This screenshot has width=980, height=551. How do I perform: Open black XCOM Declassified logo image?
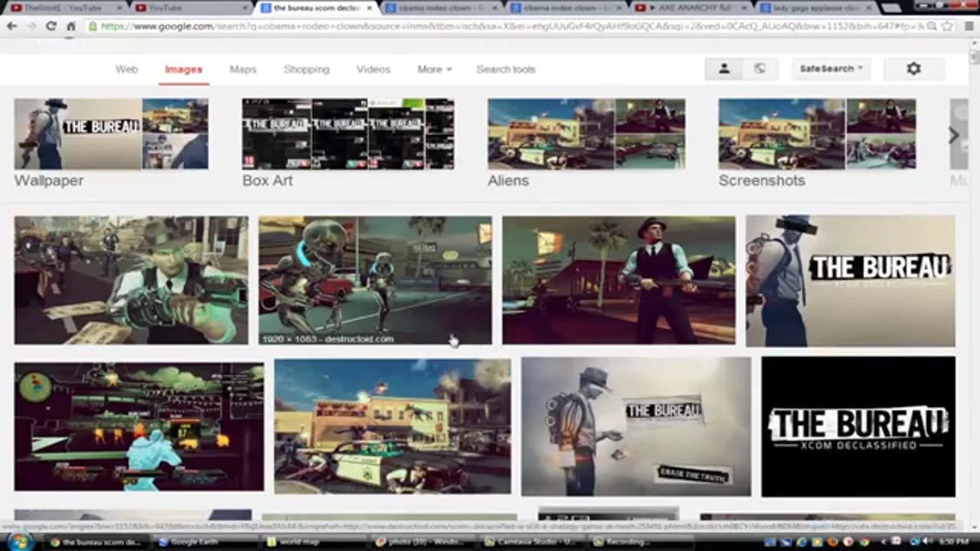click(x=858, y=426)
